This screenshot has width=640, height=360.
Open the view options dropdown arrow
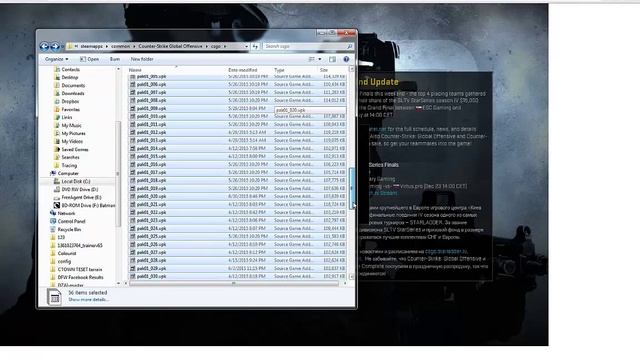pyautogui.click(x=320, y=59)
